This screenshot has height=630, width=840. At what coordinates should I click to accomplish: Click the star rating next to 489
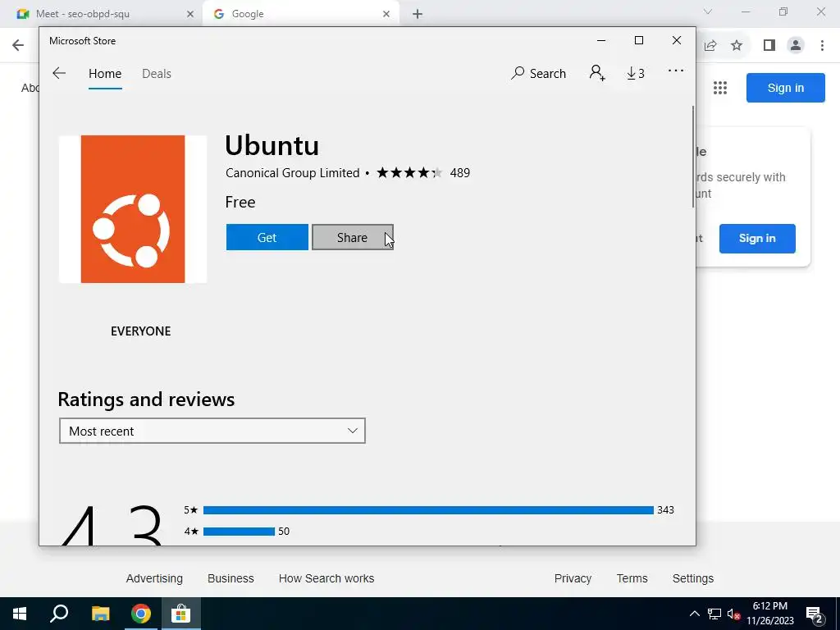pos(409,172)
